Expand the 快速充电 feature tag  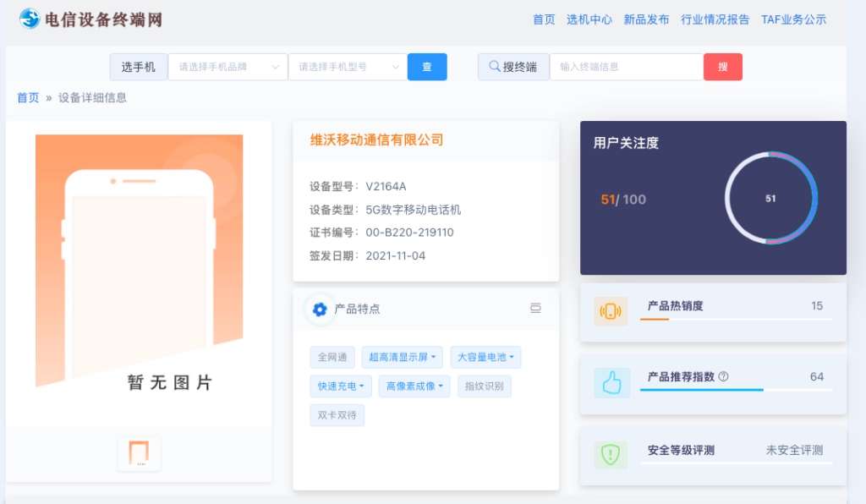point(341,386)
